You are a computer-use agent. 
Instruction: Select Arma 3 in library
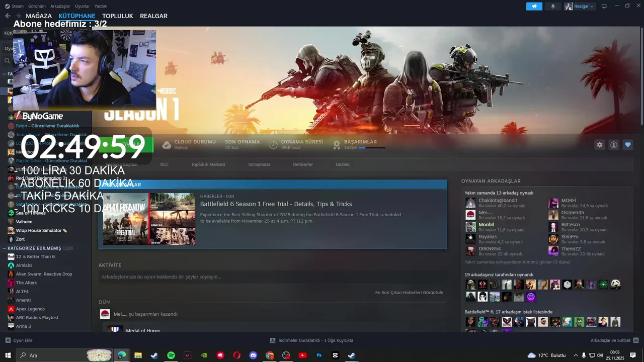click(23, 326)
